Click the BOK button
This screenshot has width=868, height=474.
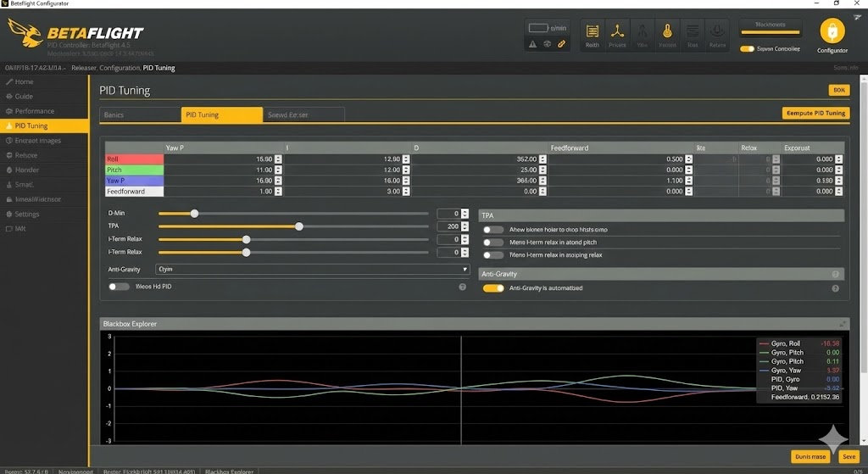point(839,90)
